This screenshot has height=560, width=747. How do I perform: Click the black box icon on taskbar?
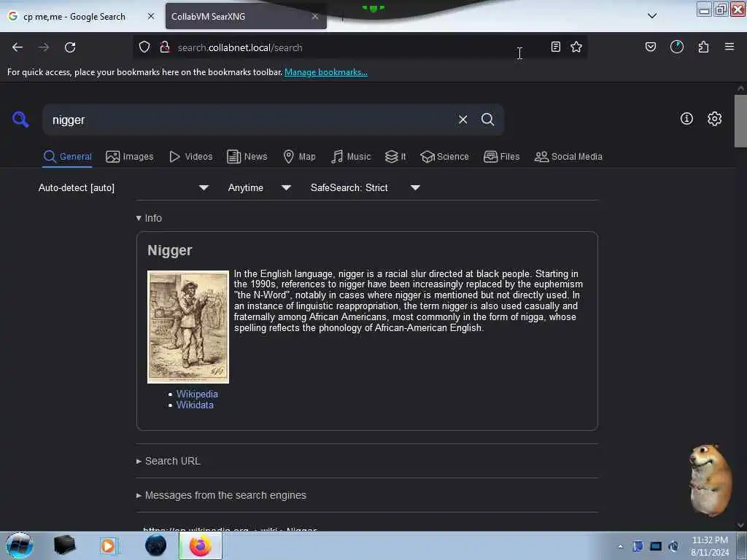tap(64, 545)
